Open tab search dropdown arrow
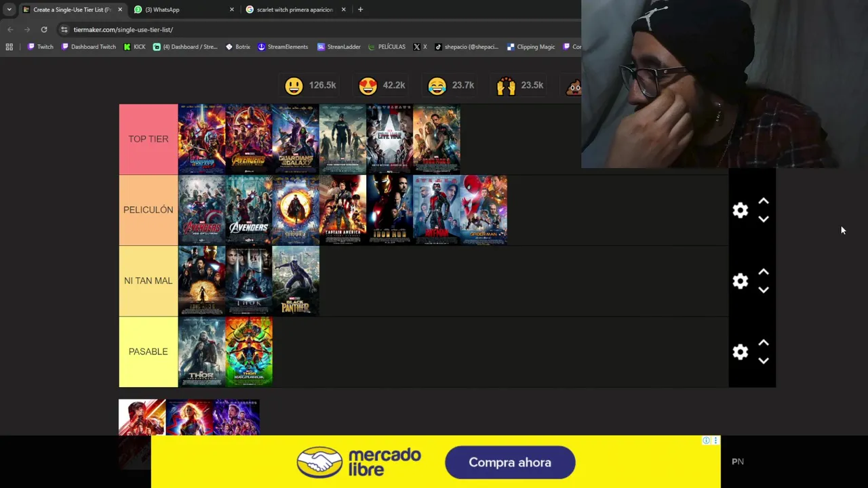 9,9
